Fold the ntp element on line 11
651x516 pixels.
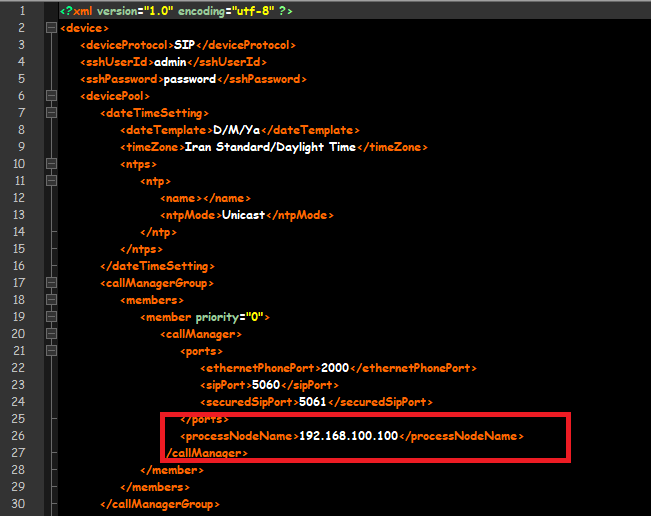coord(50,181)
